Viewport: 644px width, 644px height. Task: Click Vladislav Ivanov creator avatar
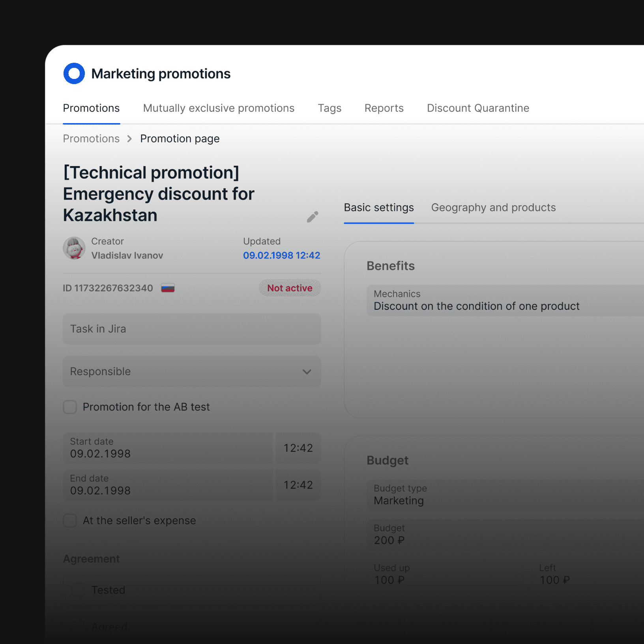coord(74,248)
